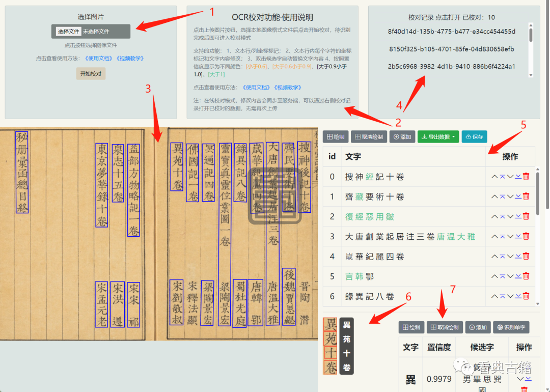Move row 1 up one position
The image size is (550, 392).
(494, 197)
